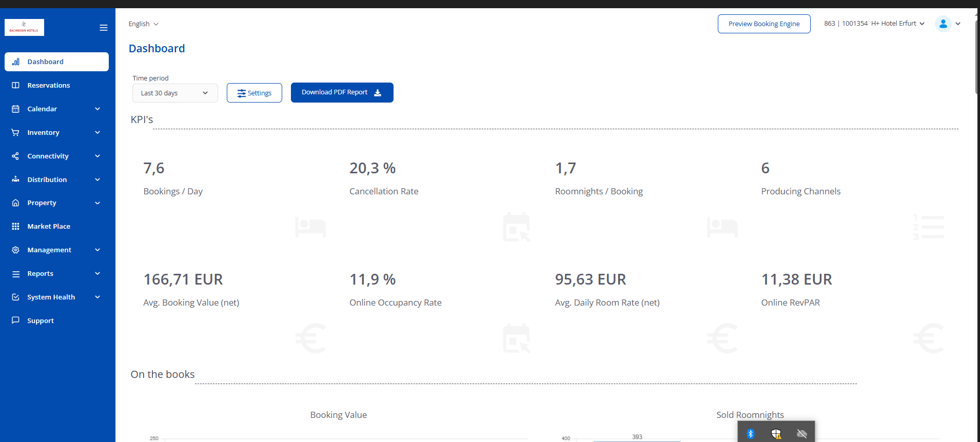This screenshot has height=442, width=980.
Task: Click the 20,3 % Cancellation Rate value
Action: coord(373,168)
